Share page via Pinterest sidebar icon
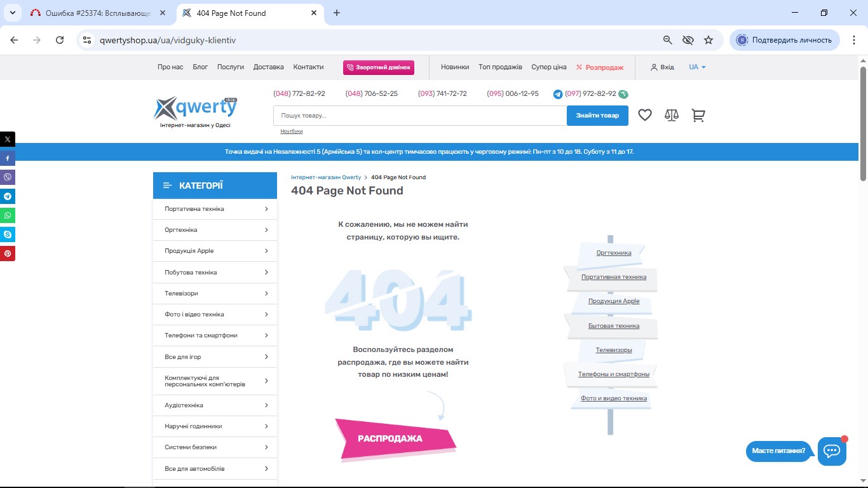Screen dimensions: 868x488 coord(8,254)
